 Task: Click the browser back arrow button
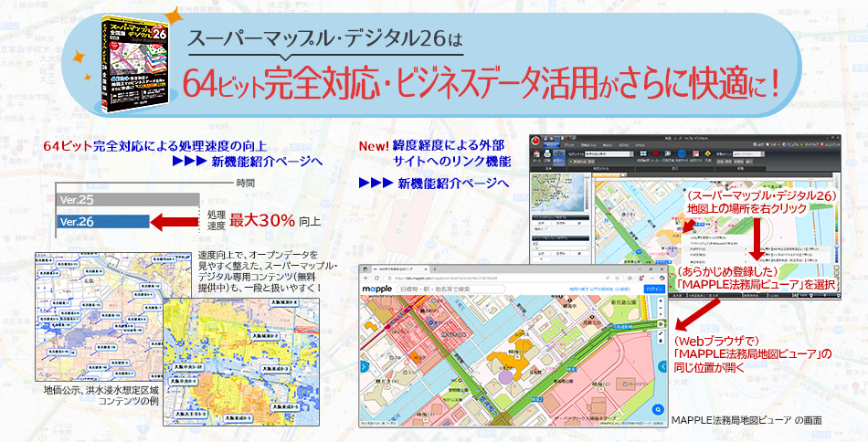coord(365,279)
